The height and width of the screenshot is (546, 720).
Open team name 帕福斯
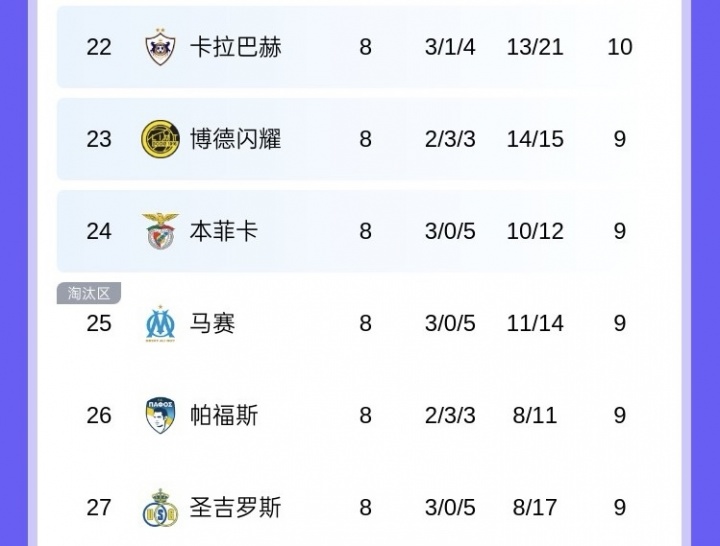pos(224,416)
